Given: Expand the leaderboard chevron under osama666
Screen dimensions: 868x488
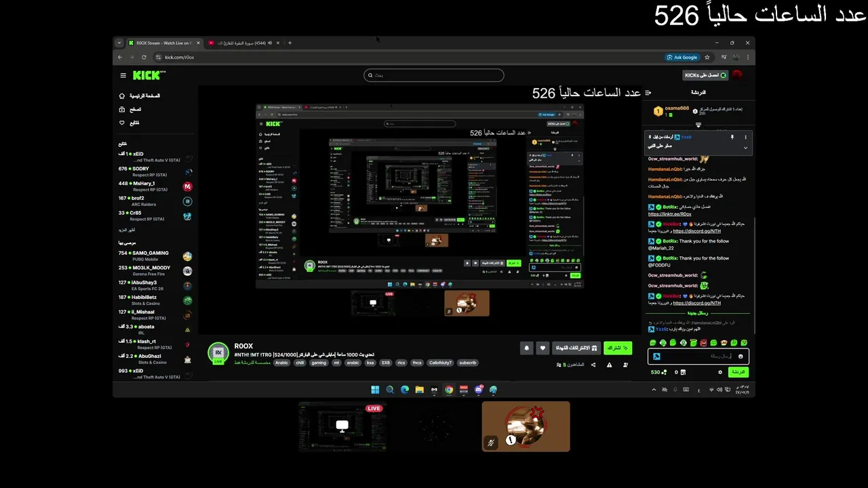Looking at the screenshot, I should pyautogui.click(x=698, y=125).
